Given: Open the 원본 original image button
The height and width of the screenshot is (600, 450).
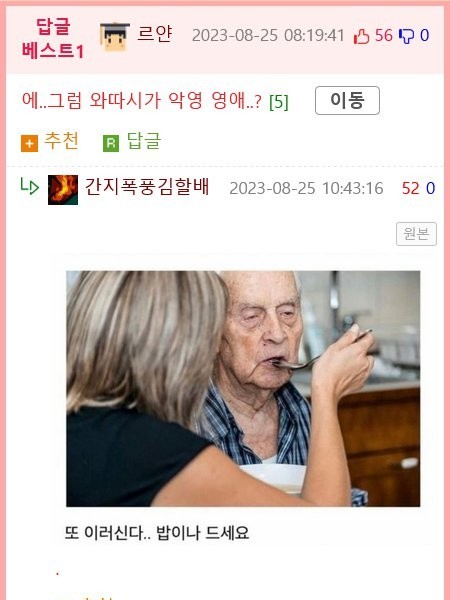Looking at the screenshot, I should [x=416, y=234].
